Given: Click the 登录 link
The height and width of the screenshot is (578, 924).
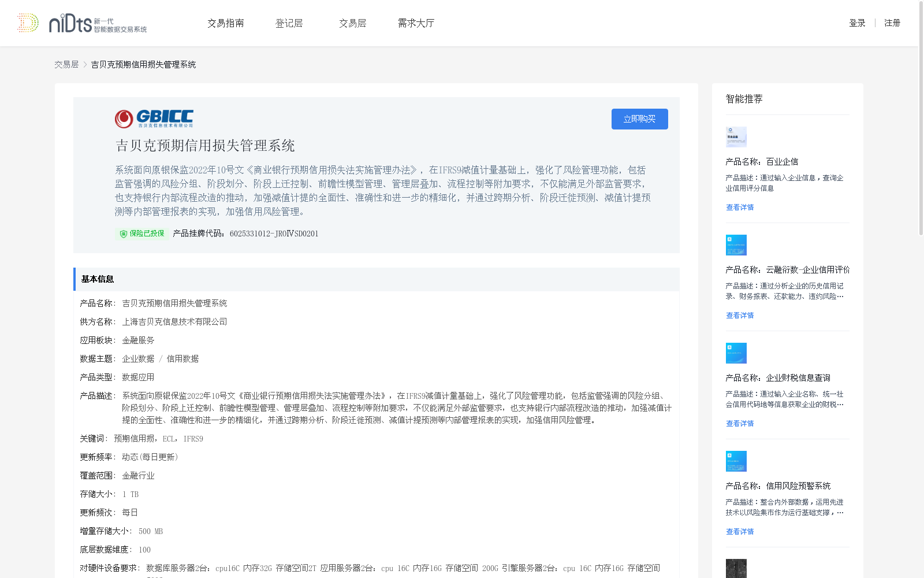Looking at the screenshot, I should pyautogui.click(x=857, y=23).
